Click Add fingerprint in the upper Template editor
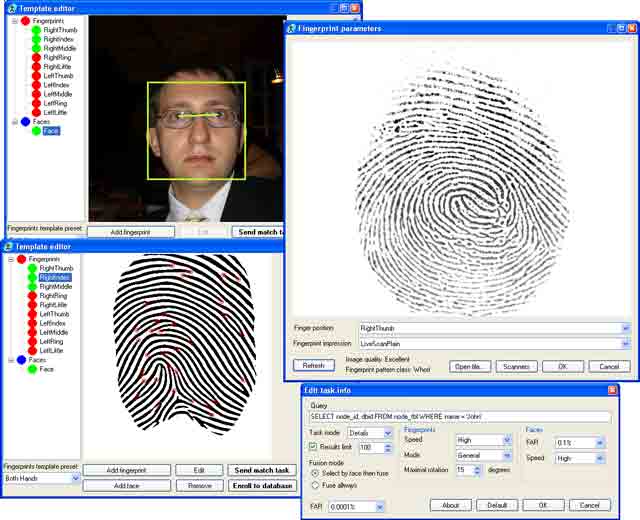The image size is (640, 520). coord(131,232)
